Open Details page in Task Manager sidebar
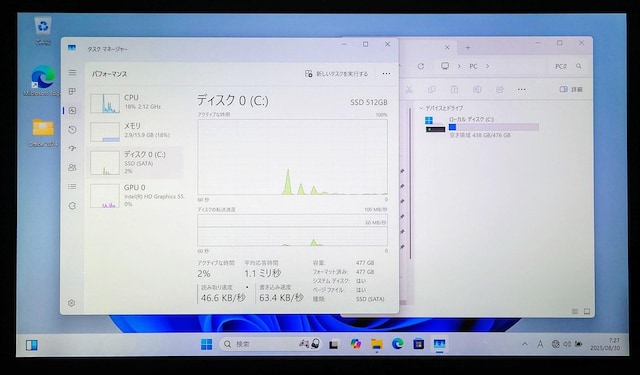 click(x=72, y=186)
